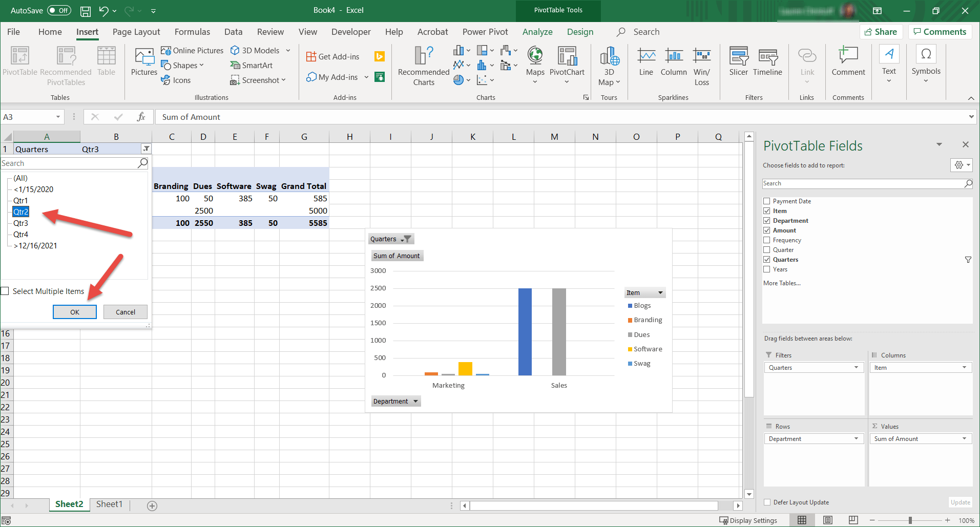Switch to the Home tab
The width and height of the screenshot is (980, 527).
click(x=50, y=32)
